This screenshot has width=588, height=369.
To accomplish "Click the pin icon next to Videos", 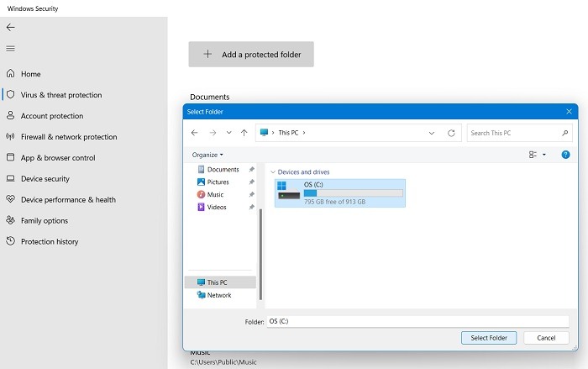I will point(252,207).
